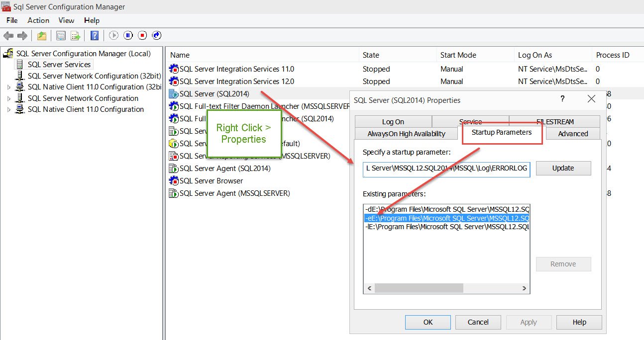Screen dimensions: 644x340
Task: Click the SQL Server (SQL2014) service icon
Action: 174,94
